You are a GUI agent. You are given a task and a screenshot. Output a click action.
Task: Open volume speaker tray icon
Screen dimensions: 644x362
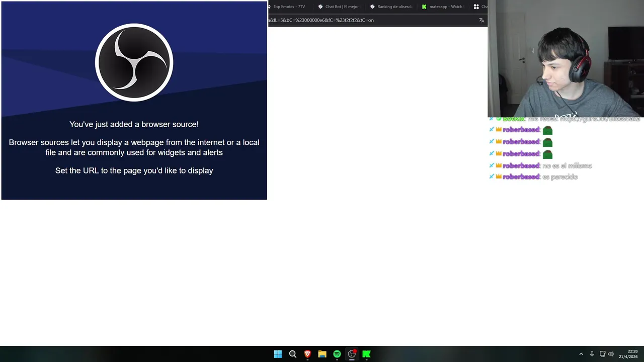(611, 354)
